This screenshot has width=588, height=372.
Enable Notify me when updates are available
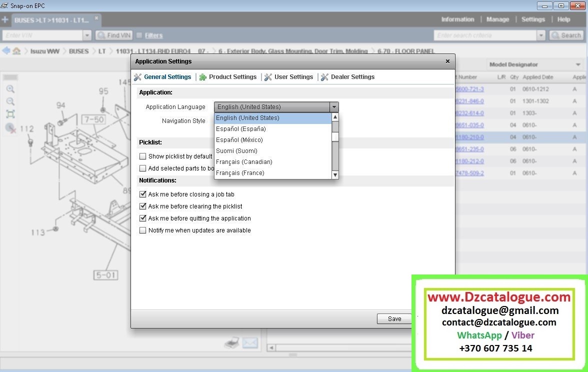click(x=142, y=230)
